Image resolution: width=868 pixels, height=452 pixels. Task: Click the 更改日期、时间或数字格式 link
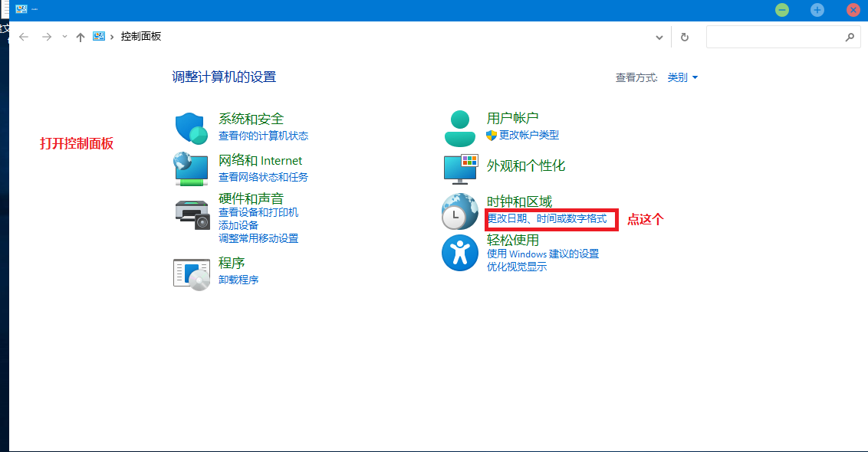click(547, 219)
